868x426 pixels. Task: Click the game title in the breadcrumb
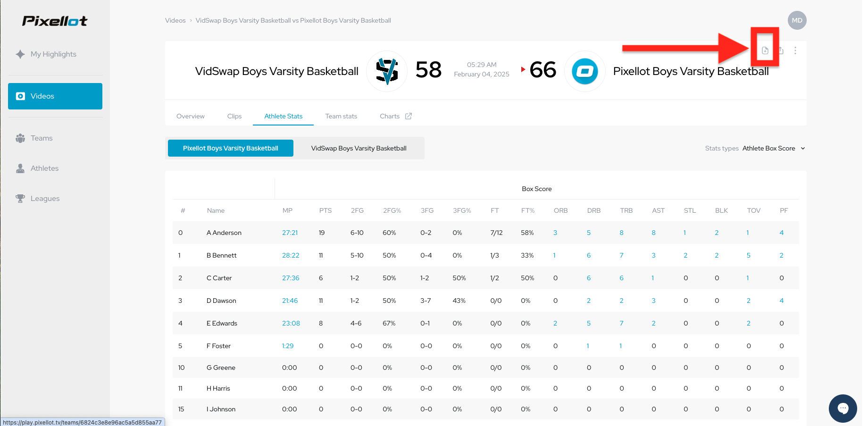pos(293,20)
